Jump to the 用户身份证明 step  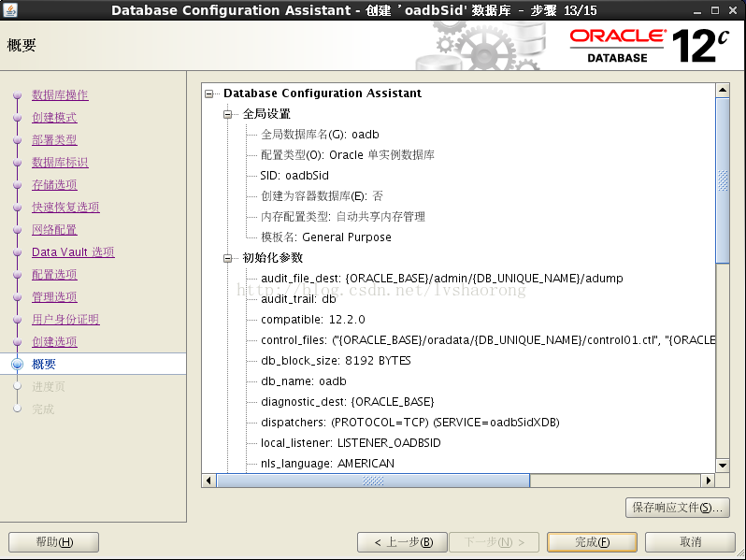point(65,319)
